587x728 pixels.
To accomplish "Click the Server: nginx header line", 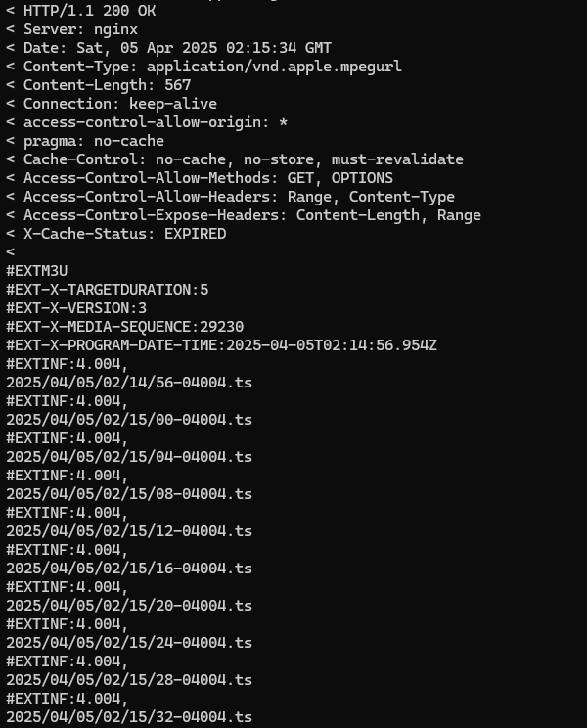I will click(72, 29).
